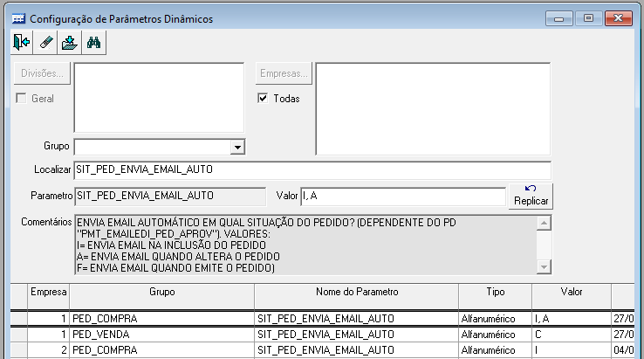Open the Grupo dropdown list
The image size is (644, 359).
point(237,147)
